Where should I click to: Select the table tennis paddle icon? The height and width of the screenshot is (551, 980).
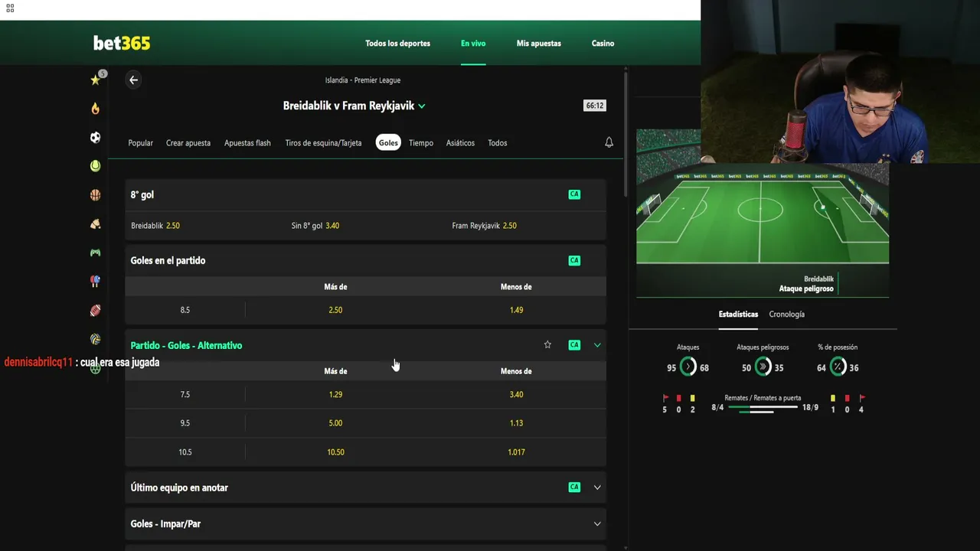[x=95, y=282]
